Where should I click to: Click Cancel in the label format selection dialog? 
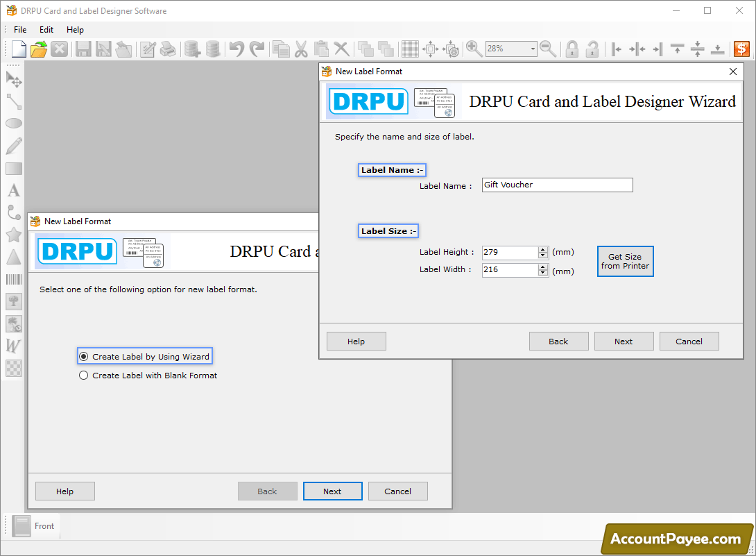click(398, 491)
